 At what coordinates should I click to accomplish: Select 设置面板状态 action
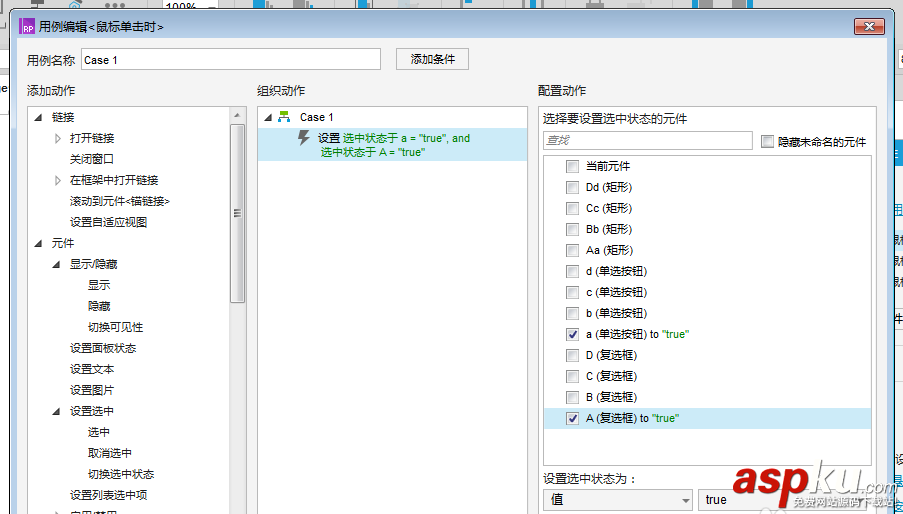pos(103,348)
